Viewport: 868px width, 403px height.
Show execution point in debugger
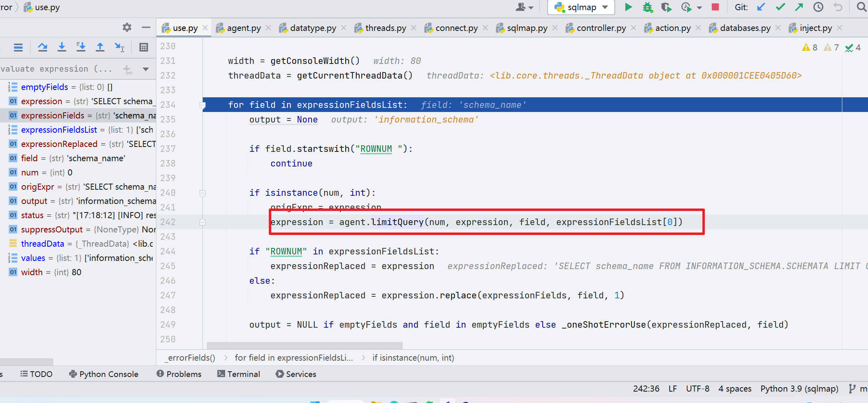click(x=18, y=47)
